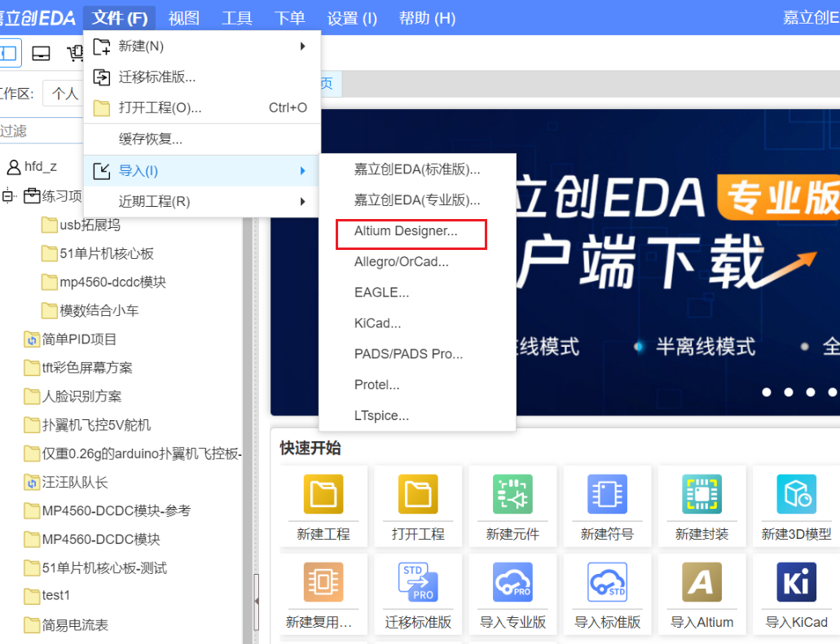Click the hfd_z user icon
This screenshot has height=644, width=840.
point(13,168)
